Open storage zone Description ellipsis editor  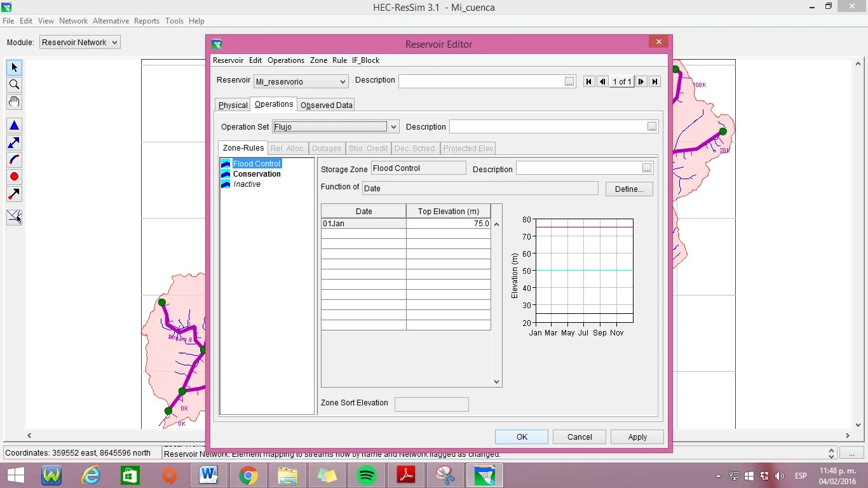[x=647, y=168]
